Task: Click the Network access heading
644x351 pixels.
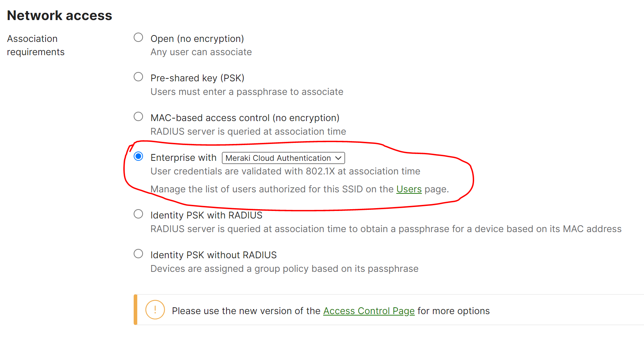Action: pyautogui.click(x=59, y=15)
